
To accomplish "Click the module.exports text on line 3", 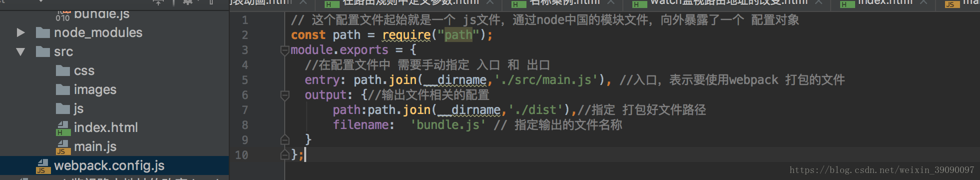I will (x=339, y=50).
